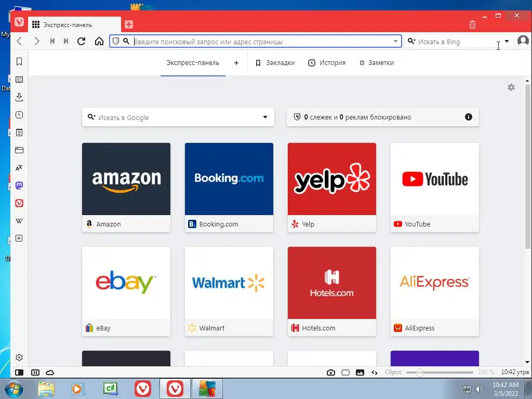Open the Downloads panel in sidebar

tap(19, 97)
